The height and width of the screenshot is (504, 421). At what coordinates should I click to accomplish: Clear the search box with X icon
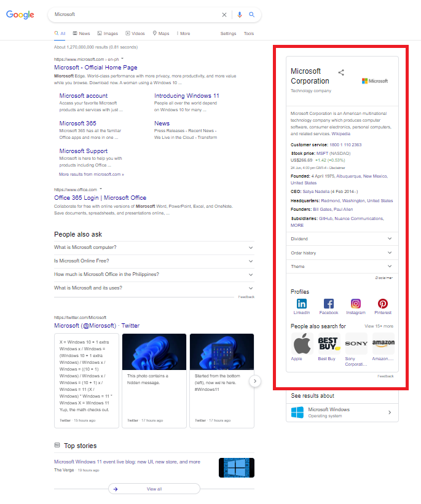pyautogui.click(x=224, y=15)
